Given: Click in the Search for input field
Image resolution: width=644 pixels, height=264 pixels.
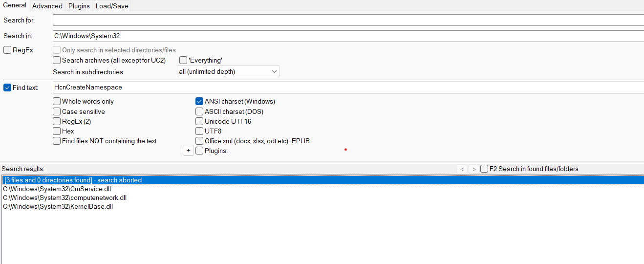Looking at the screenshot, I should pyautogui.click(x=348, y=20).
